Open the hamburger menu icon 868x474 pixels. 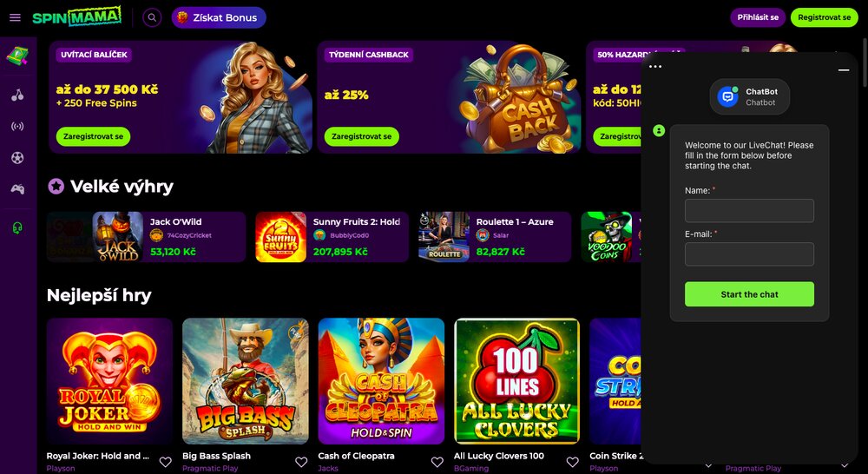point(15,17)
